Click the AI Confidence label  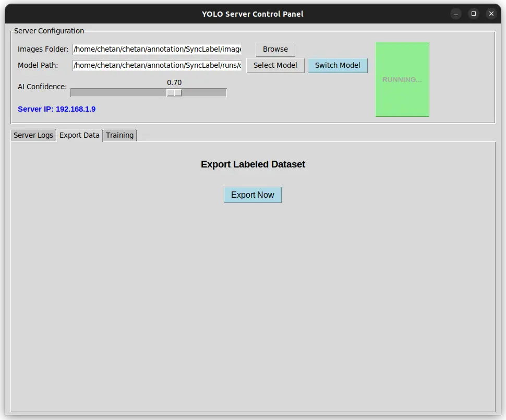[42, 87]
